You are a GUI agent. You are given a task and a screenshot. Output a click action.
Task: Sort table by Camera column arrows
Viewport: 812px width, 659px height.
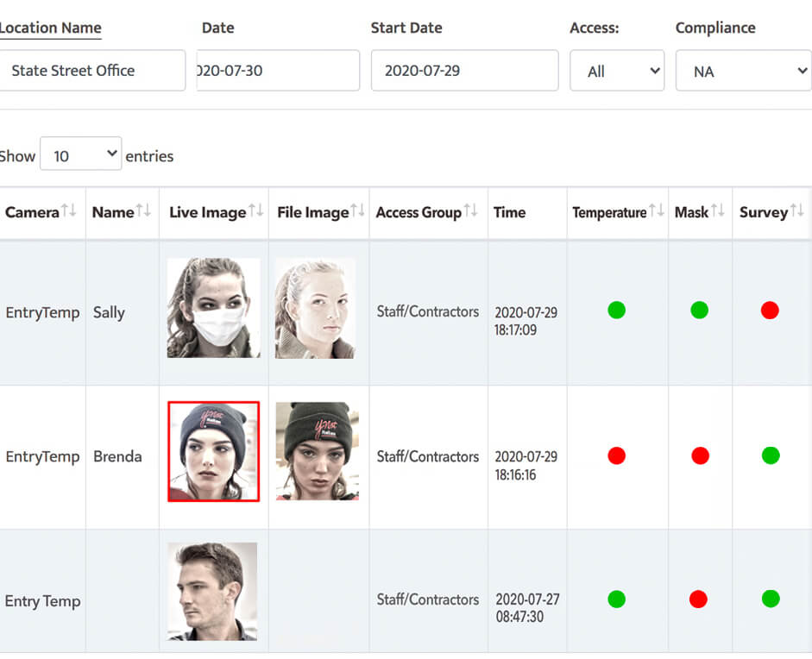point(69,211)
